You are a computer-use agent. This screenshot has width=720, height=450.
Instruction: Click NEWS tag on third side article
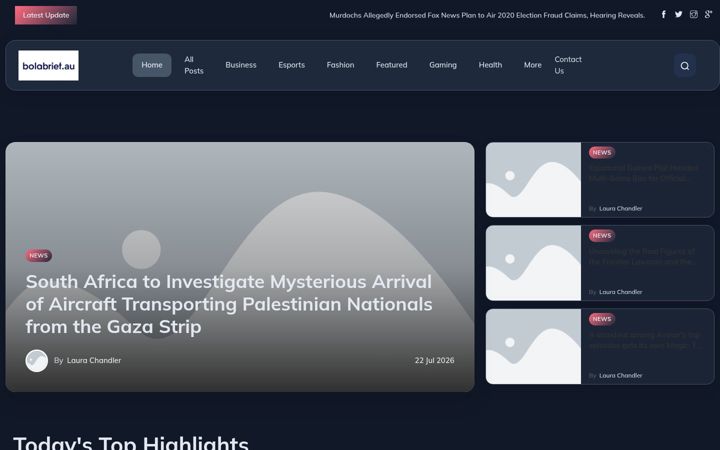(602, 319)
